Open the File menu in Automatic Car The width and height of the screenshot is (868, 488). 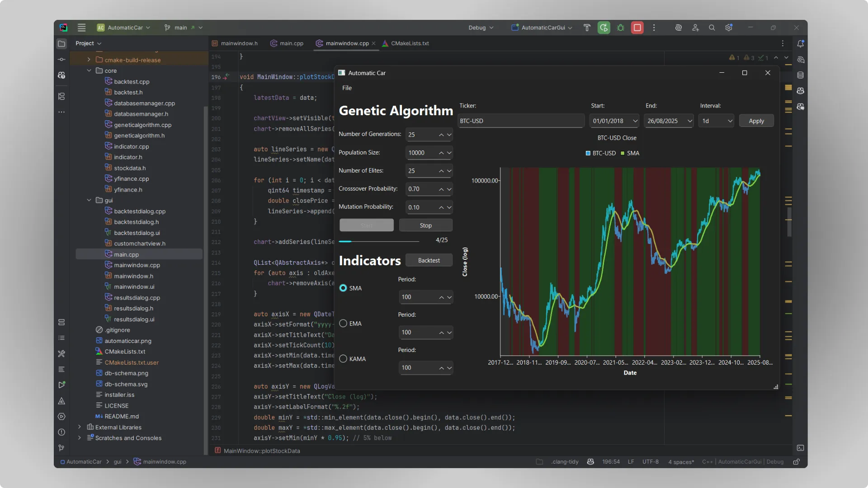click(347, 88)
